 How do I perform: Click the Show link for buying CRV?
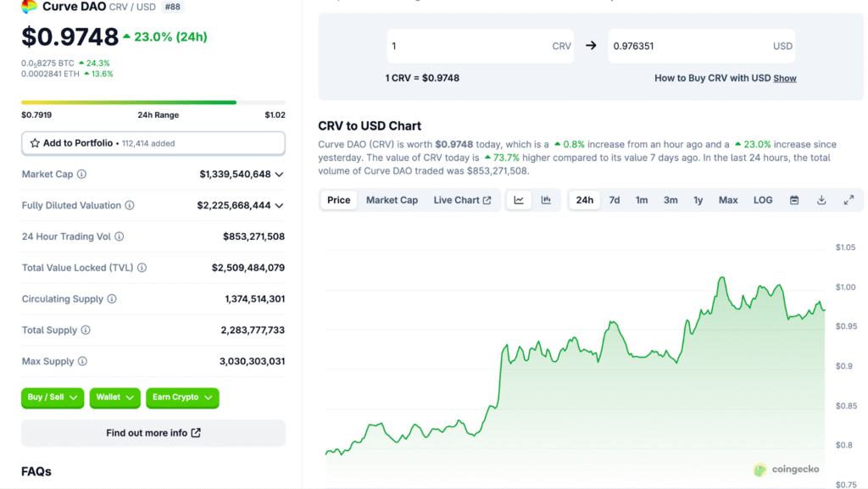784,78
